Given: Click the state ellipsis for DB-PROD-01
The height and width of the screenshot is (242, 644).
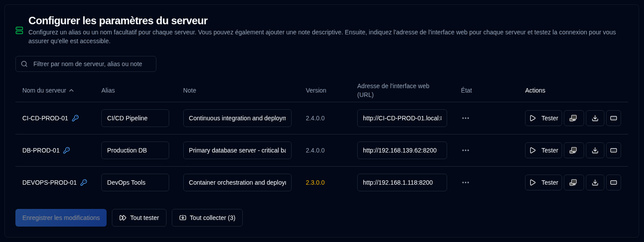Looking at the screenshot, I should [x=466, y=150].
